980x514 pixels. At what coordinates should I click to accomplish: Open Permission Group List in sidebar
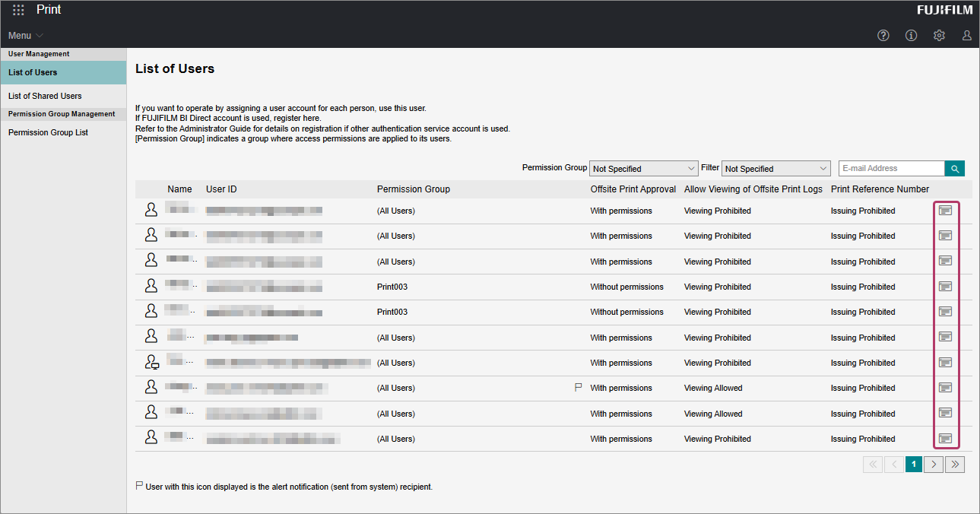click(x=48, y=132)
